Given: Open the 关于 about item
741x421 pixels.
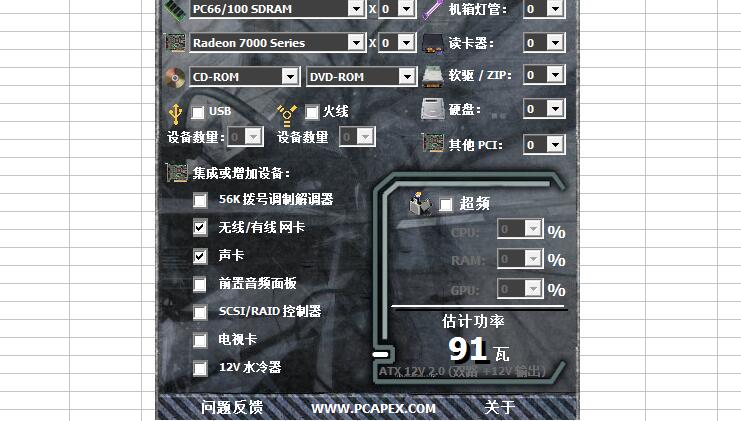Looking at the screenshot, I should pyautogui.click(x=500, y=407).
